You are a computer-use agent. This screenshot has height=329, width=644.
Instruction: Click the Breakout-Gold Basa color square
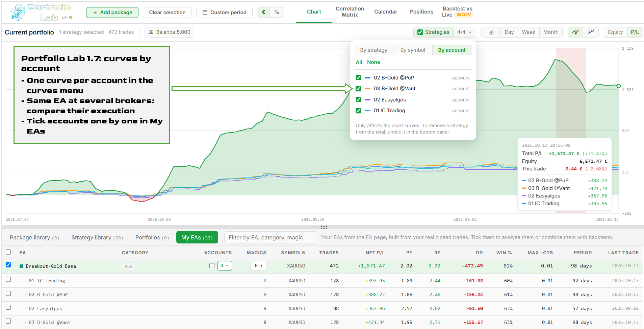click(22, 266)
